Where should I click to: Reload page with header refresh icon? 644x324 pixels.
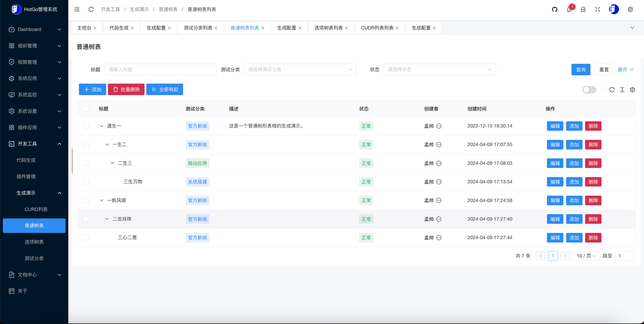tap(91, 9)
